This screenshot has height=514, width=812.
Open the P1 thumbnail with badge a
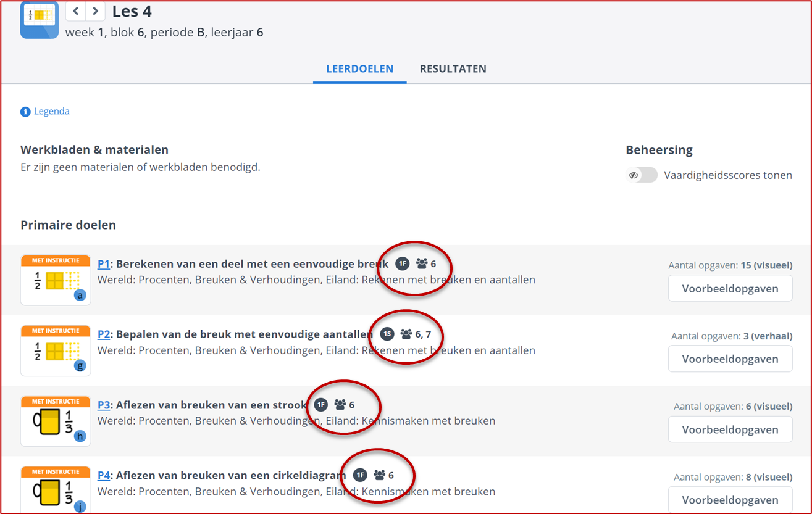pyautogui.click(x=56, y=281)
